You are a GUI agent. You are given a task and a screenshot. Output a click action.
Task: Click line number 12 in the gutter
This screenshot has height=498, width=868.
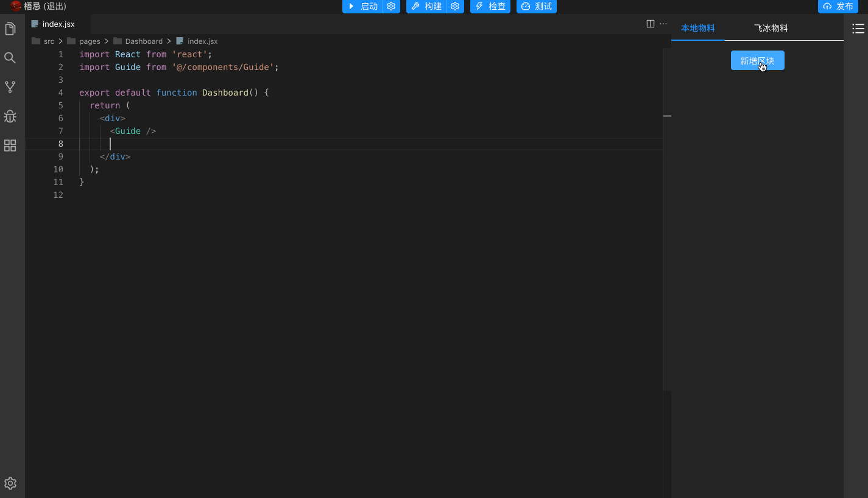(58, 195)
